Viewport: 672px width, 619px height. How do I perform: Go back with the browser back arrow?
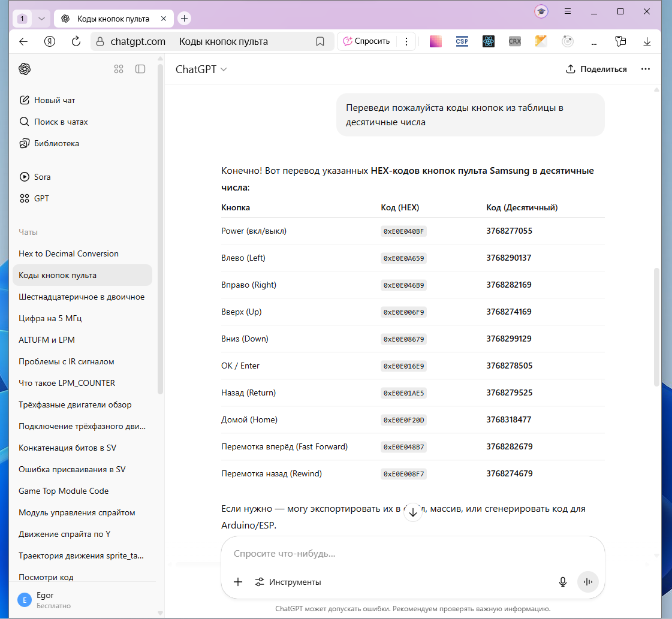point(23,41)
